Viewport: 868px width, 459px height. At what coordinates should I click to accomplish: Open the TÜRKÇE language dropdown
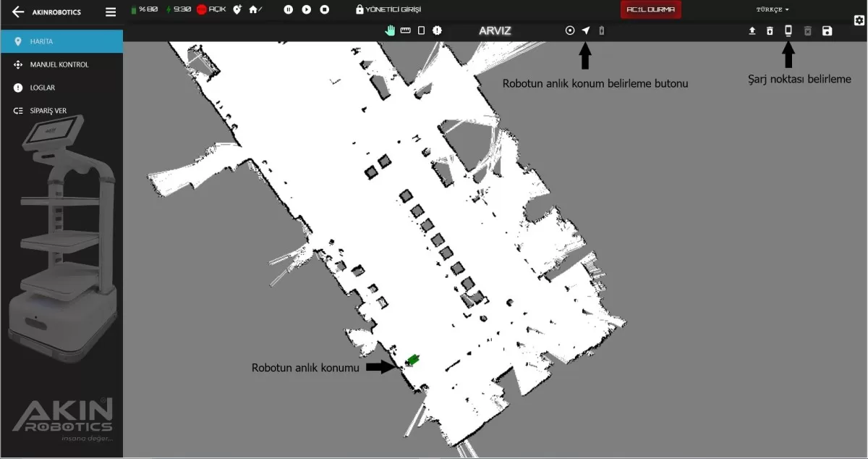[773, 10]
